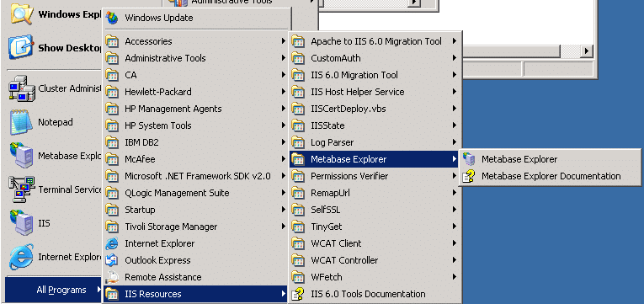Expand the IBM DB2 submenu arrow
The image size is (644, 304).
(x=284, y=142)
